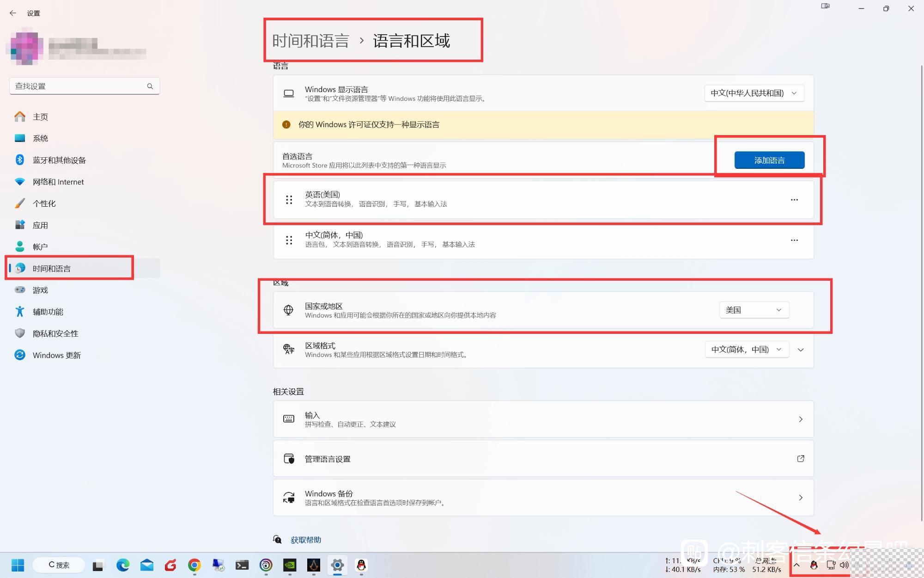Show hidden system tray icons
Screen dimensions: 924x578
click(x=796, y=565)
